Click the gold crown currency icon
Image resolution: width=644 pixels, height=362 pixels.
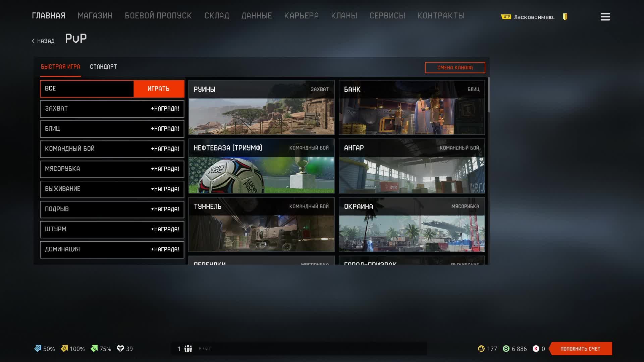tap(481, 349)
